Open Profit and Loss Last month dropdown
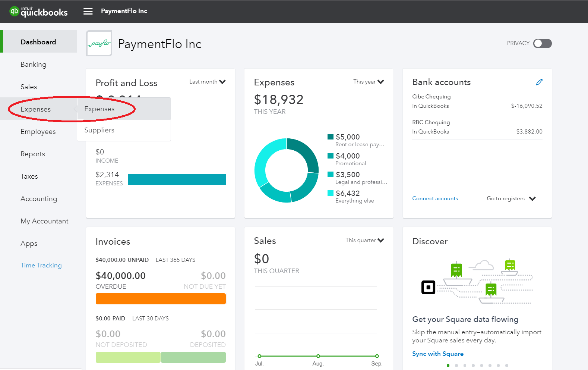The image size is (588, 370). [208, 82]
